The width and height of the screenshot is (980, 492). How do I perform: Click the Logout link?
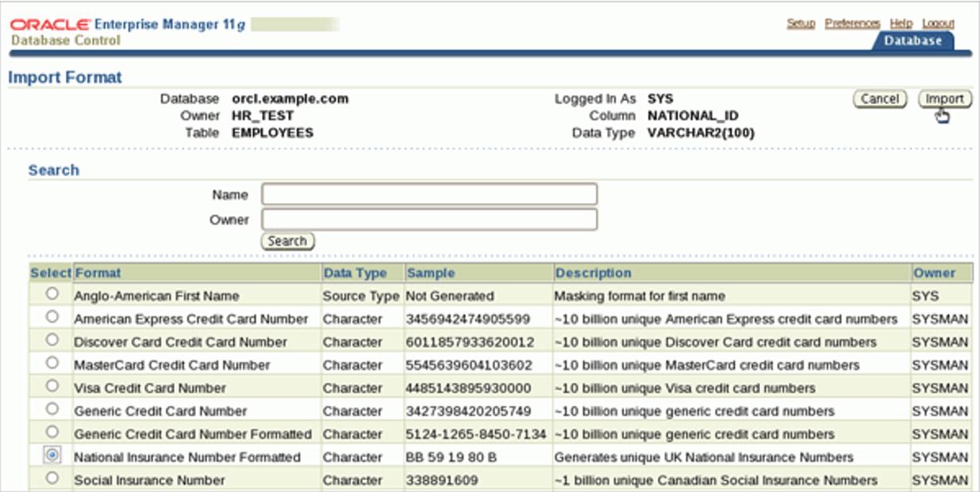point(938,24)
